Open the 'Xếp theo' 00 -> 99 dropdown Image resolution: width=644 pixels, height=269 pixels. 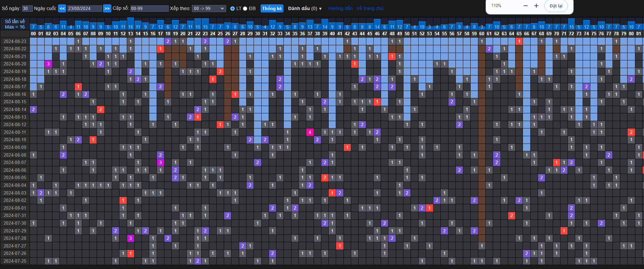[x=209, y=8]
